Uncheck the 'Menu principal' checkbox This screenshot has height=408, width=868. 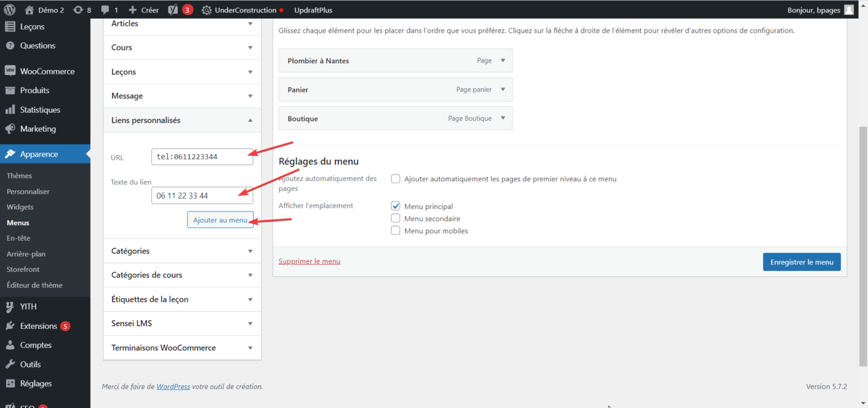[x=395, y=206]
